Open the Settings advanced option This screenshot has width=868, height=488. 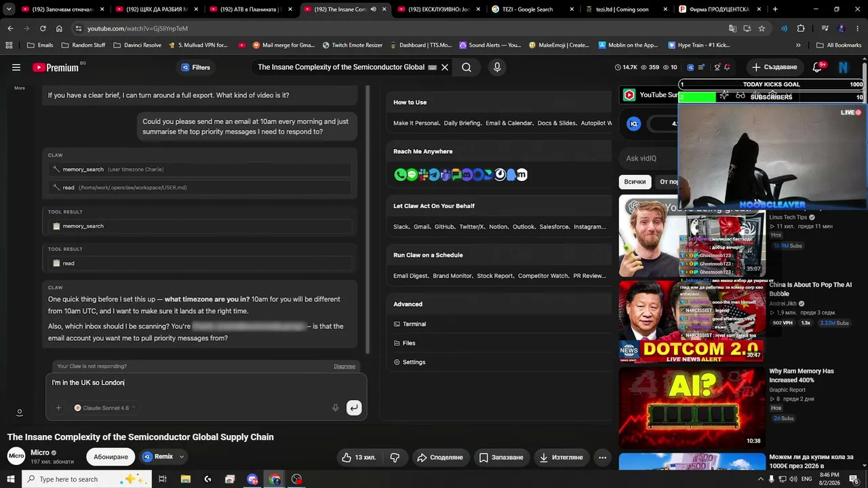tap(410, 362)
